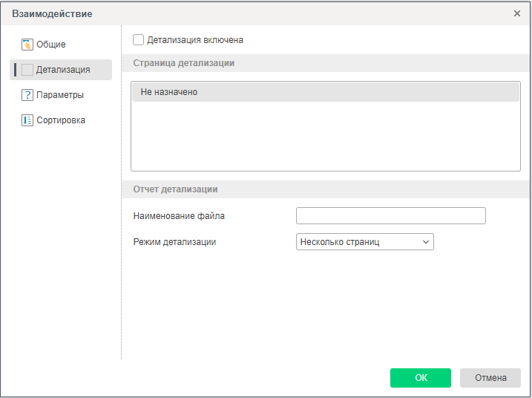Close the Взаимодействие dialog with X
The height and width of the screenshot is (398, 532).
point(517,13)
